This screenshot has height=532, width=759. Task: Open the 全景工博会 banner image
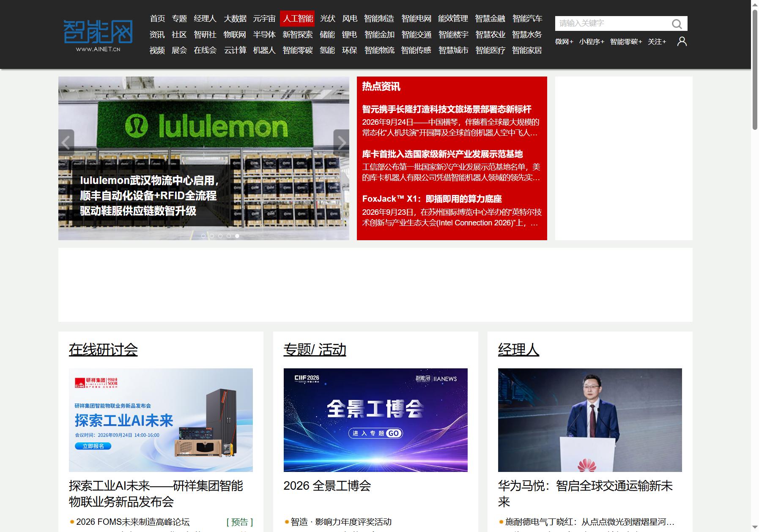[x=375, y=420]
